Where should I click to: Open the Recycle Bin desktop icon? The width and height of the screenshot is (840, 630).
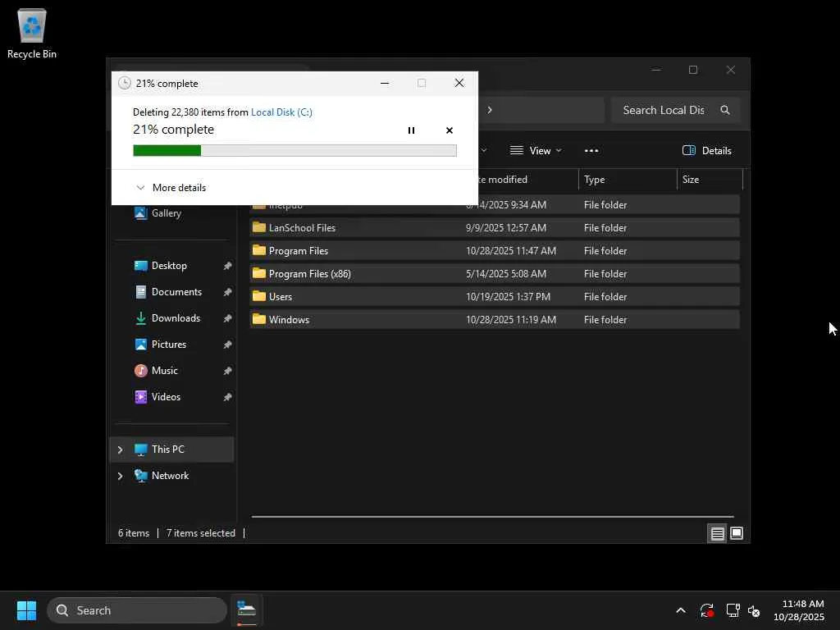pos(32,33)
